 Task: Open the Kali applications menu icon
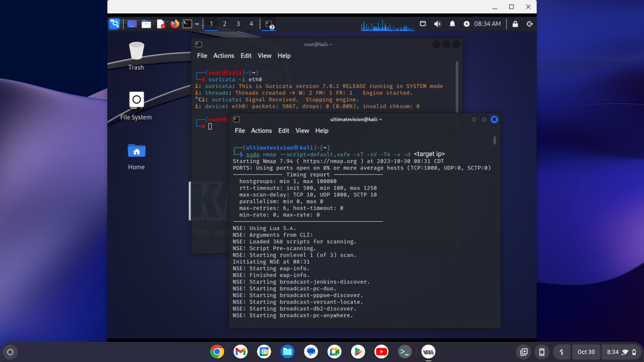(114, 24)
